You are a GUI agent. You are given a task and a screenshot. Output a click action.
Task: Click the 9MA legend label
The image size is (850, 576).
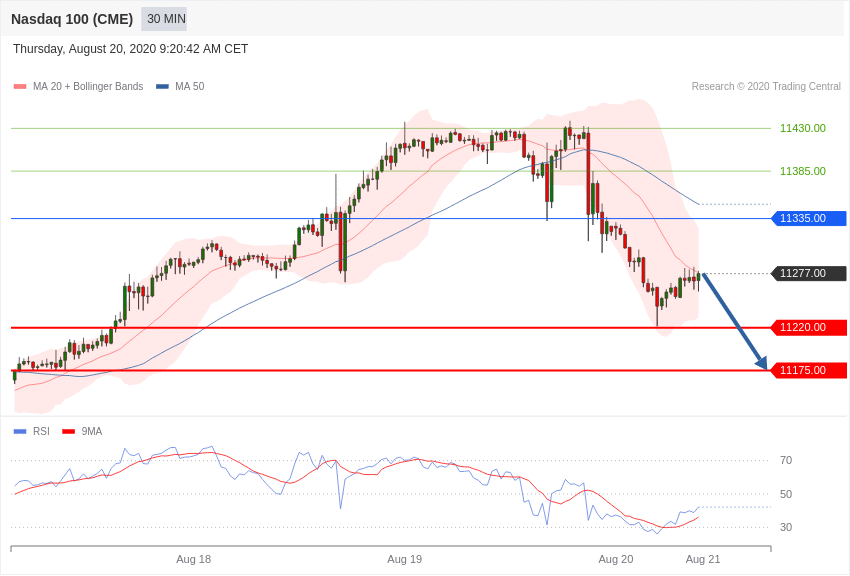92,431
